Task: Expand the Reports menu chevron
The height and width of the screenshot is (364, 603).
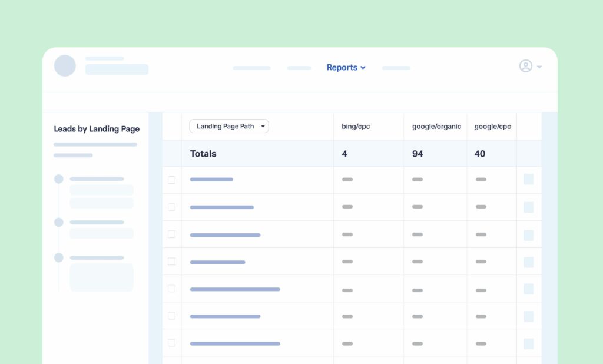Action: point(363,68)
